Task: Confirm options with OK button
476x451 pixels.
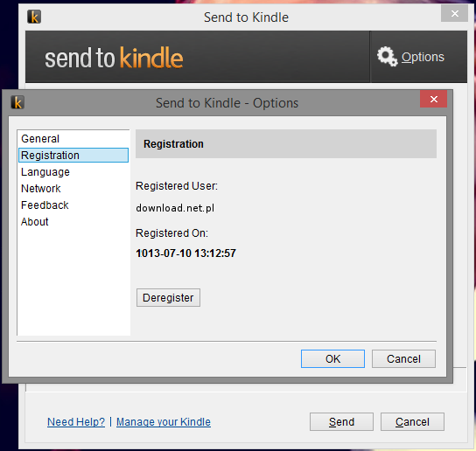Action: [x=332, y=359]
